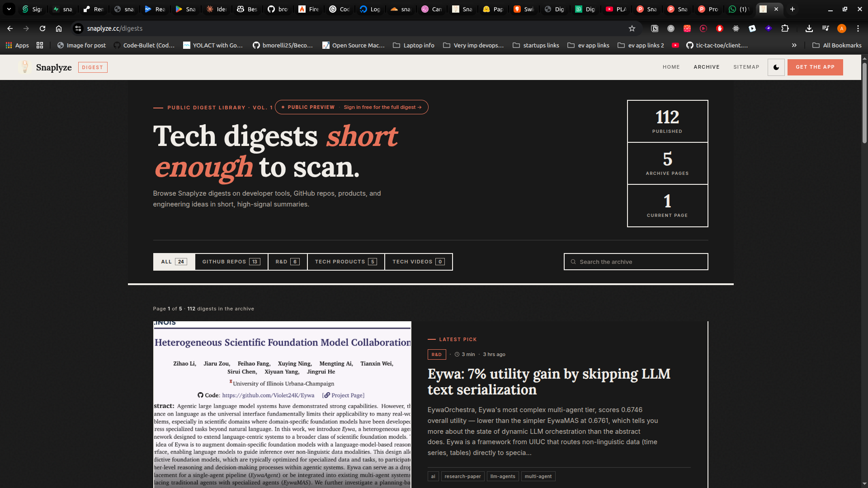Viewport: 868px width, 488px height.
Task: Click the ai tag
Action: click(433, 476)
